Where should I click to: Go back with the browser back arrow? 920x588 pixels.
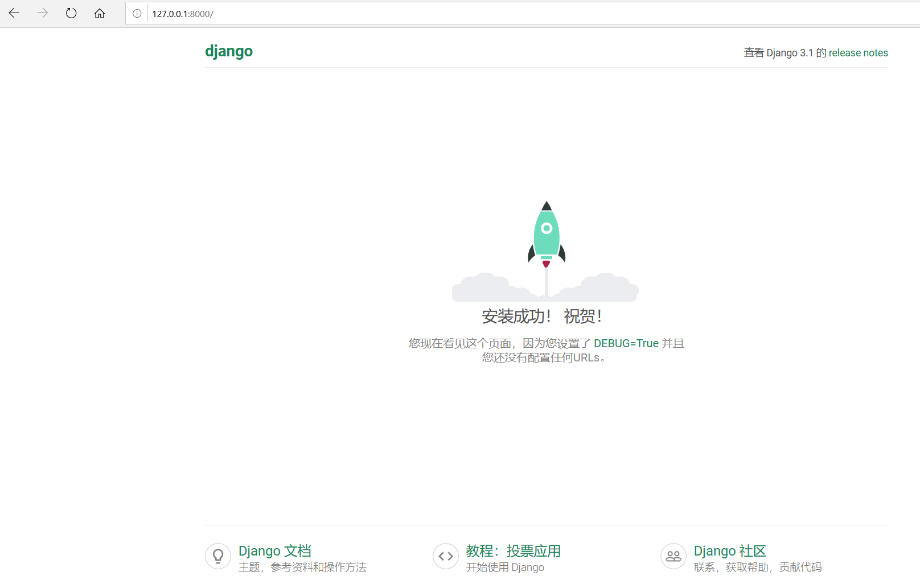(x=14, y=13)
